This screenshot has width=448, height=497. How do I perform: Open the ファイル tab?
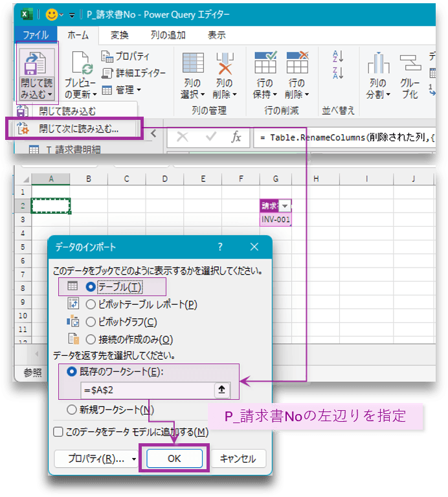[x=36, y=35]
